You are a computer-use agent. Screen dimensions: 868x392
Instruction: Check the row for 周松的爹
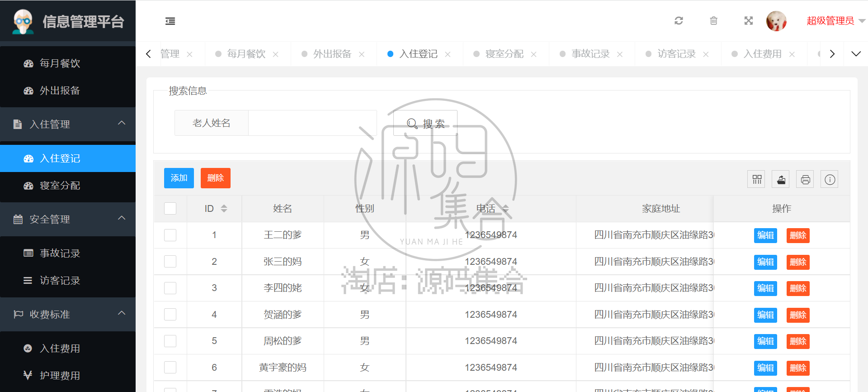pyautogui.click(x=170, y=341)
